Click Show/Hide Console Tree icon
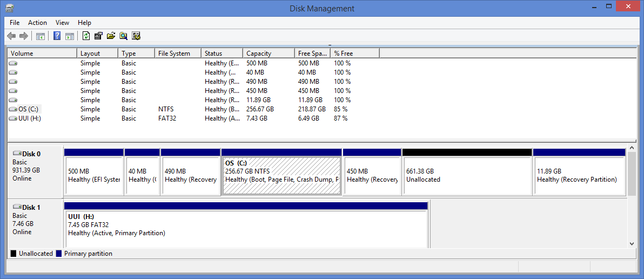The width and height of the screenshot is (644, 279). click(x=40, y=36)
